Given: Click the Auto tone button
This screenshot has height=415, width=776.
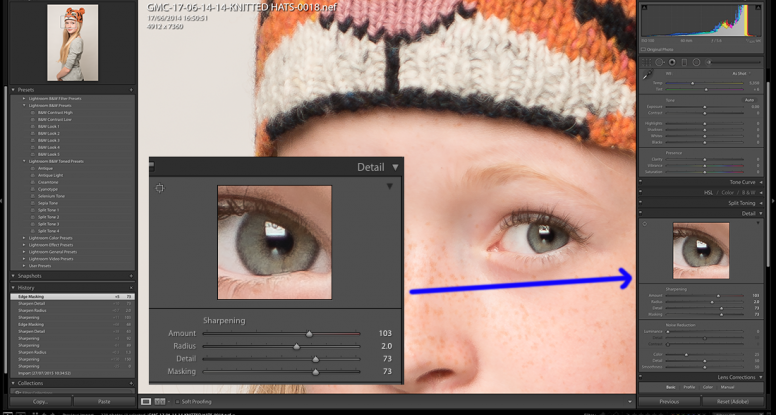Looking at the screenshot, I should pos(750,100).
